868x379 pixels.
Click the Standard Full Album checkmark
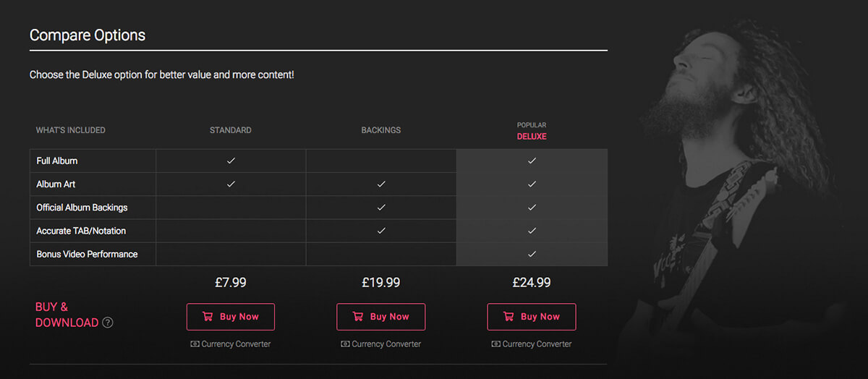pos(231,161)
